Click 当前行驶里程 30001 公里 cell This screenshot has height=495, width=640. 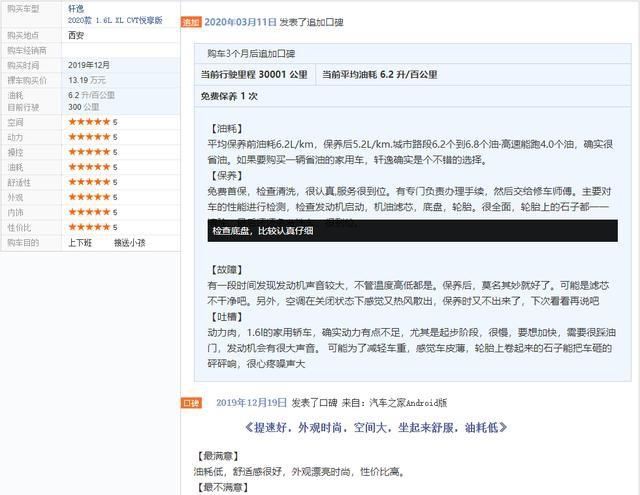click(254, 75)
